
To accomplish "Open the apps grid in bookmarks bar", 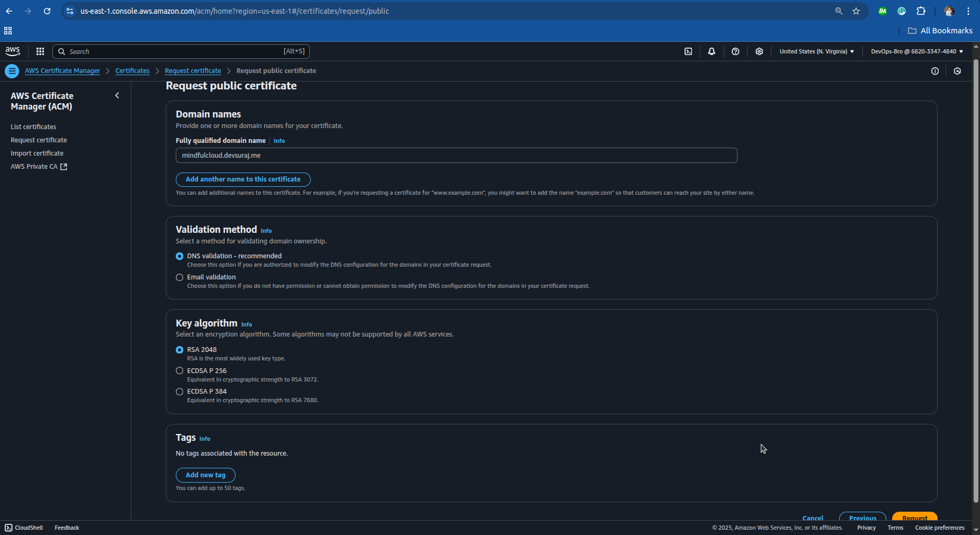I will 8,31.
